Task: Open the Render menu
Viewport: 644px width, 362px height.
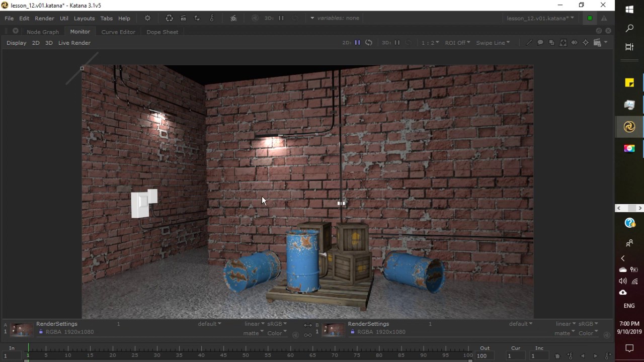Action: (x=44, y=18)
